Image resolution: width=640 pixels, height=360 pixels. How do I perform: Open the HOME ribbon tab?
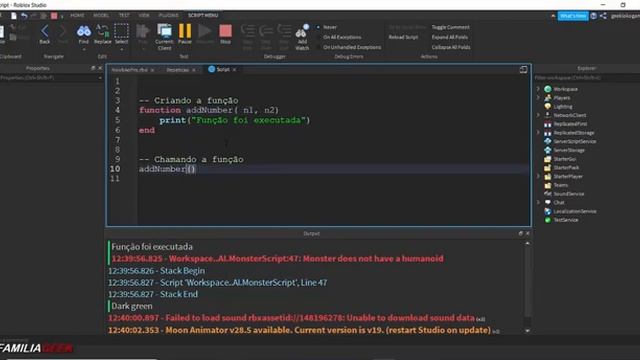[77, 16]
